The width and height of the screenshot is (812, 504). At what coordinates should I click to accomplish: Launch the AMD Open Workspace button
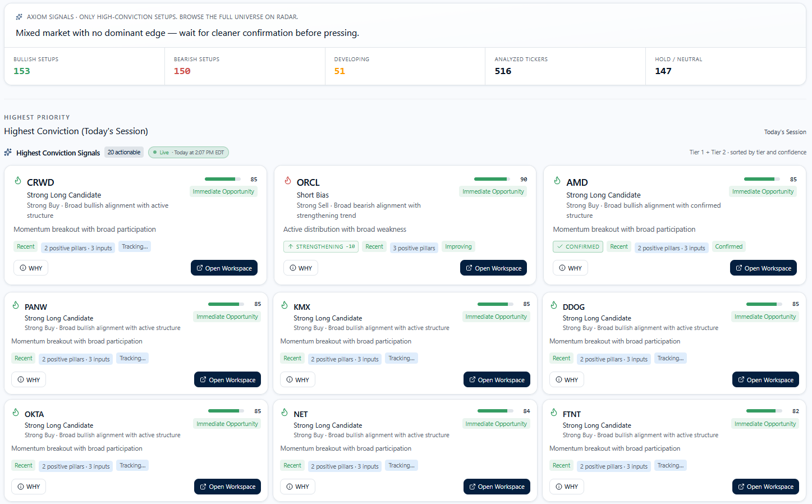(763, 268)
